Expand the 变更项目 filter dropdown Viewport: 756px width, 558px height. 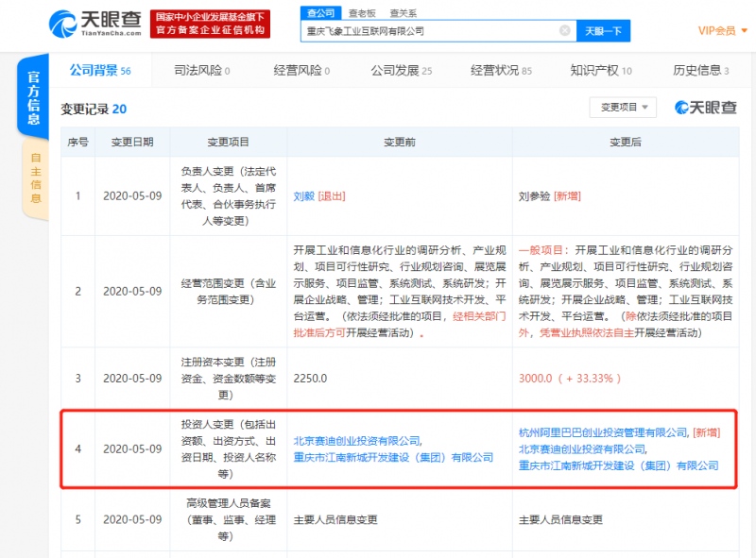pyautogui.click(x=622, y=108)
